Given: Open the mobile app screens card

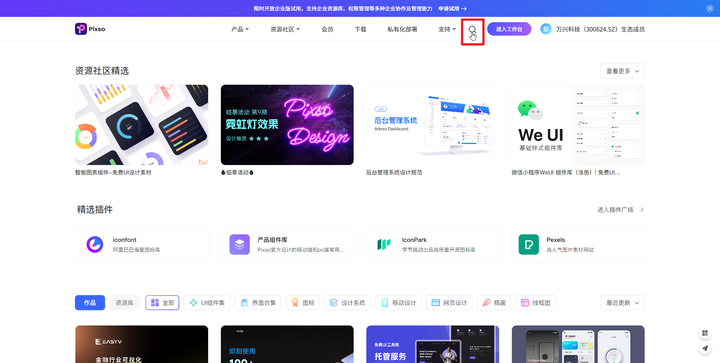Looking at the screenshot, I should tap(578, 344).
